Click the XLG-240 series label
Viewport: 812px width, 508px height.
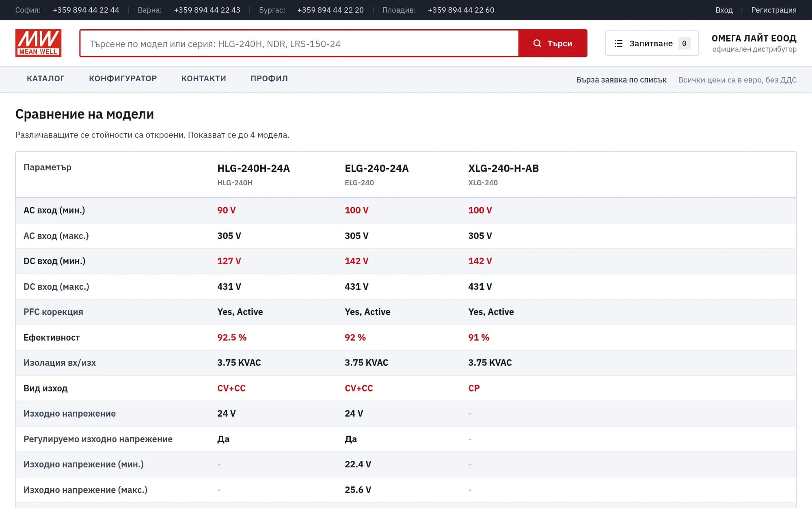[483, 183]
